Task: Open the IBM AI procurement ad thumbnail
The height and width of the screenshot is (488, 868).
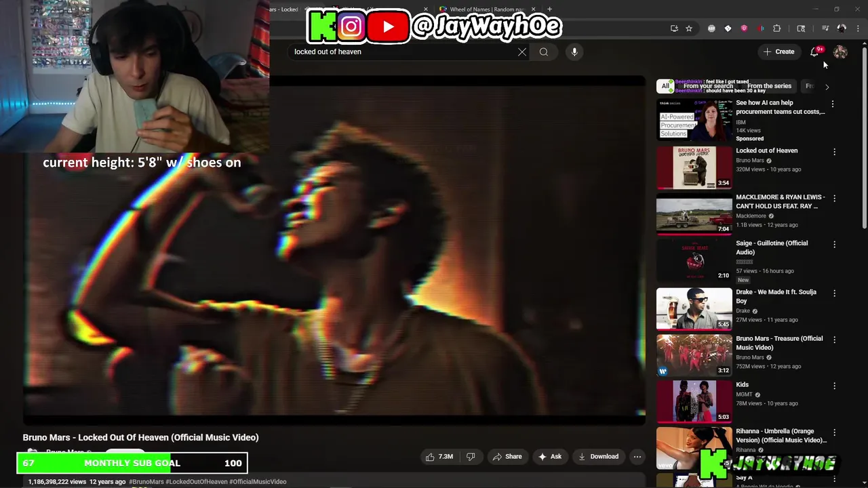Action: (694, 120)
